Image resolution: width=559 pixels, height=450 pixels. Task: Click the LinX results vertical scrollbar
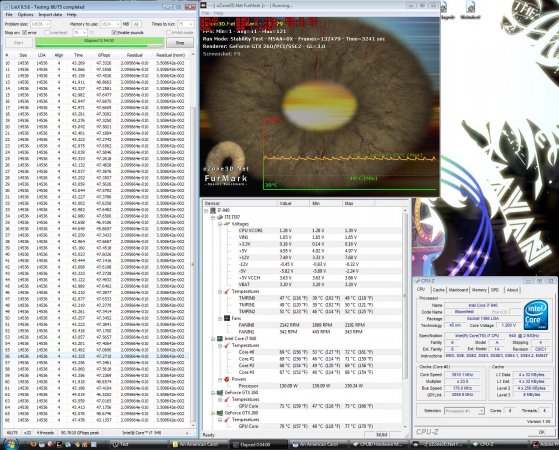193,240
